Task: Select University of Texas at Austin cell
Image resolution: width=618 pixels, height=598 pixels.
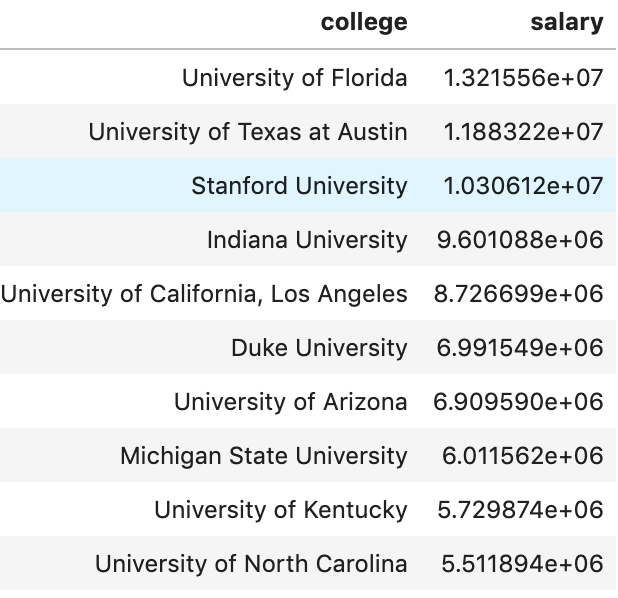Action: 248,132
